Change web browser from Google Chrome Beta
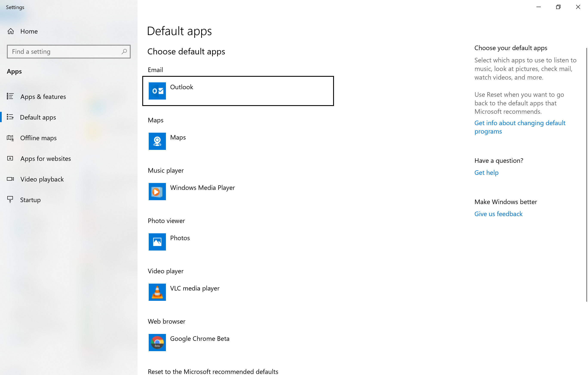Screen dimensions: 588x375 coord(238,343)
